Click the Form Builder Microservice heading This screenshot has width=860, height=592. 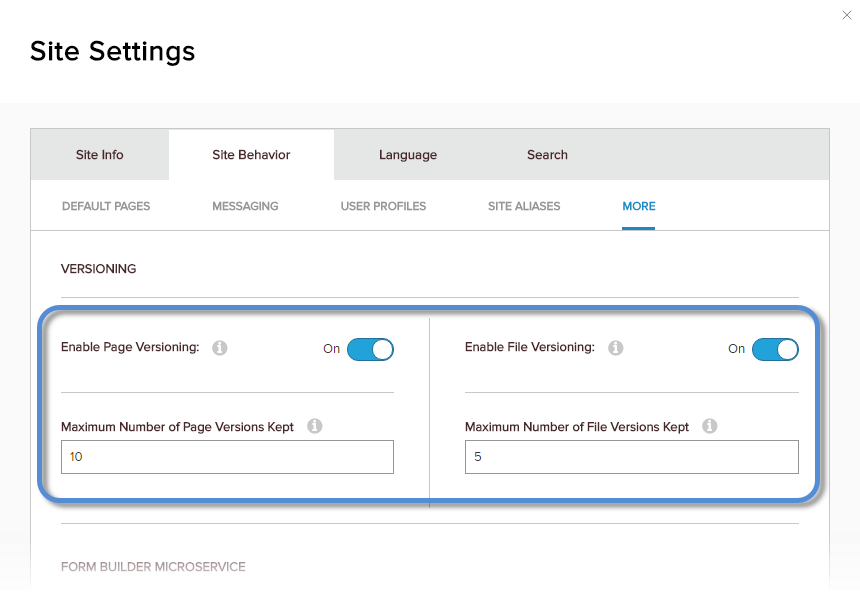pyautogui.click(x=153, y=567)
